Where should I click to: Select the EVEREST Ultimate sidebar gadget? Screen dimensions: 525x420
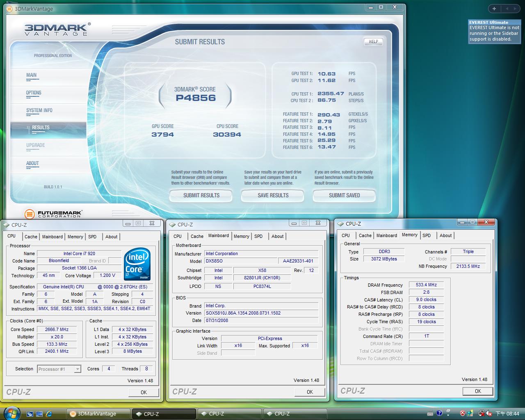tap(494, 31)
